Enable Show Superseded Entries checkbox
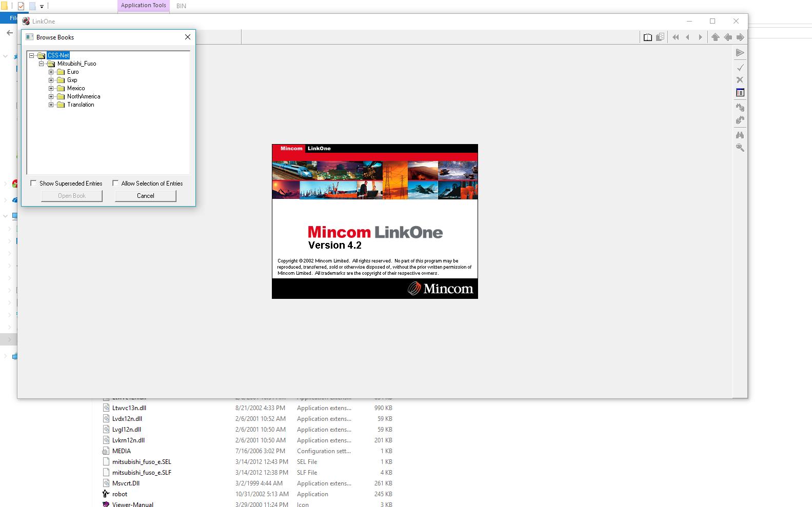Viewport: 812px width, 507px height. [x=33, y=183]
